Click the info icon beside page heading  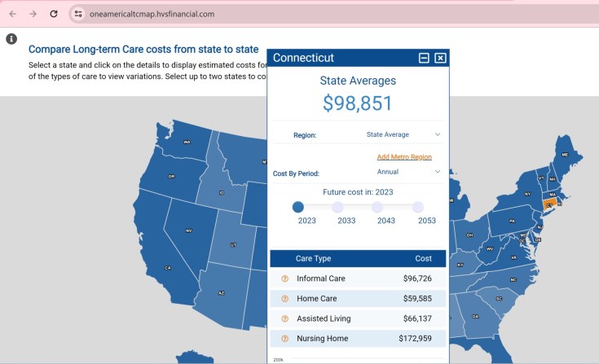pos(11,39)
